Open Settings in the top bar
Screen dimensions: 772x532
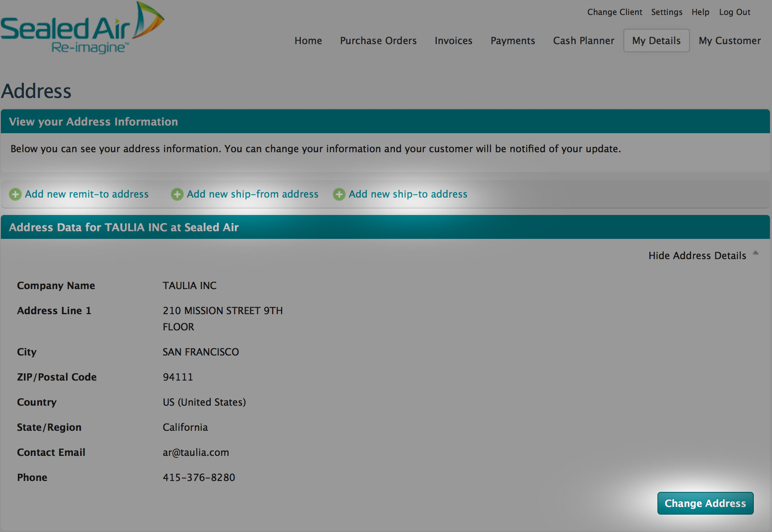[666, 12]
